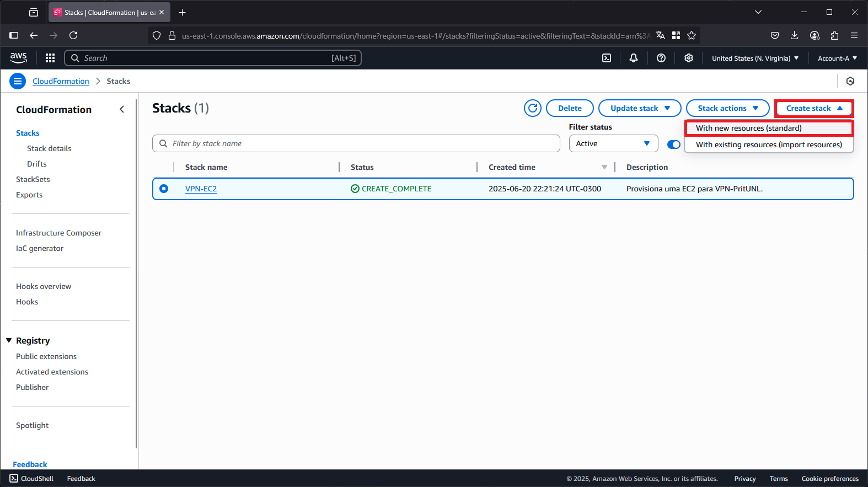
Task: Open Exports in the sidebar
Action: point(29,195)
